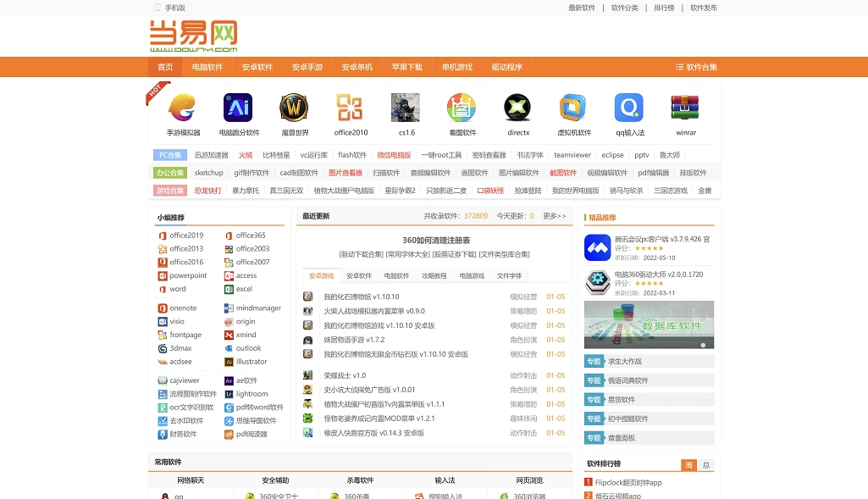The image size is (868, 499).
Task: Click the 电脑360驱动大师 app icon
Action: click(x=597, y=281)
